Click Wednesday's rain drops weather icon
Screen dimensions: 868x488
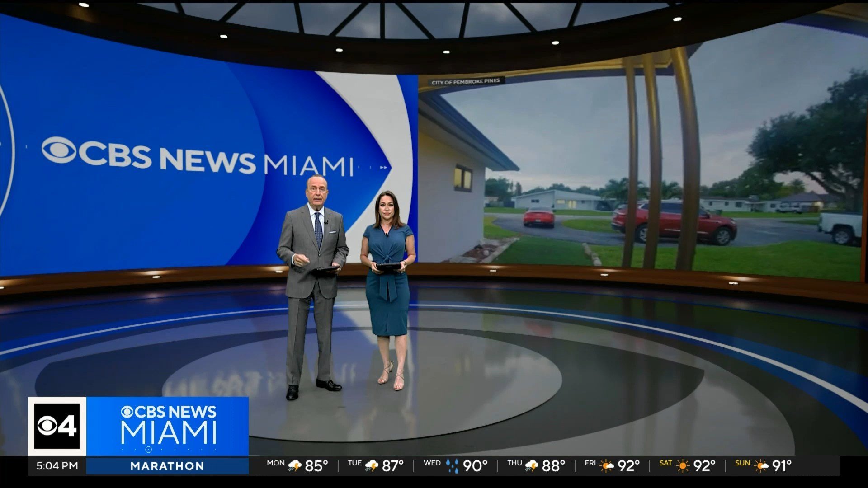coord(452,466)
